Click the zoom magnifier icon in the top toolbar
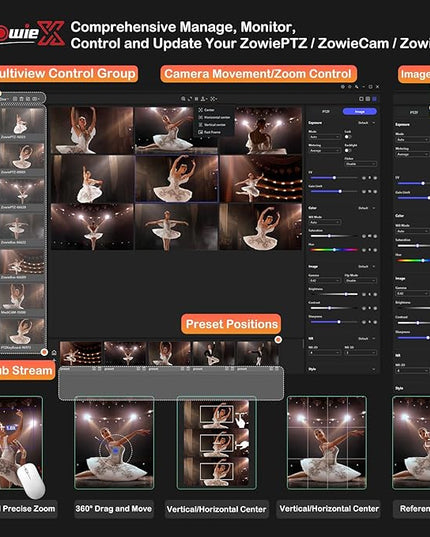This screenshot has height=537, width=430. tap(183, 99)
